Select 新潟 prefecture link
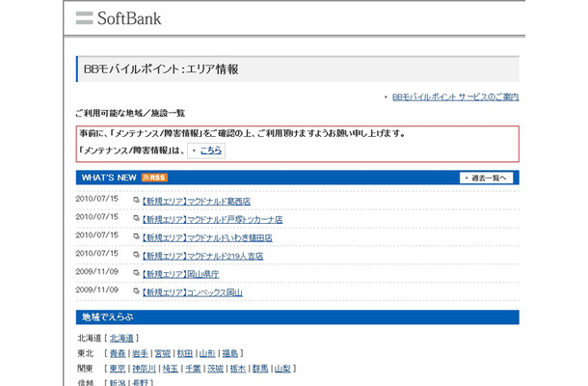This screenshot has width=588, height=386. point(118,382)
